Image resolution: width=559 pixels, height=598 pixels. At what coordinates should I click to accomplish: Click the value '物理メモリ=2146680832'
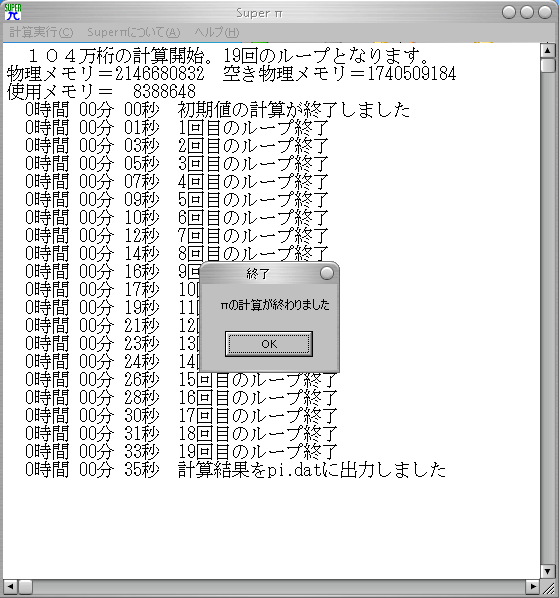[x=106, y=74]
